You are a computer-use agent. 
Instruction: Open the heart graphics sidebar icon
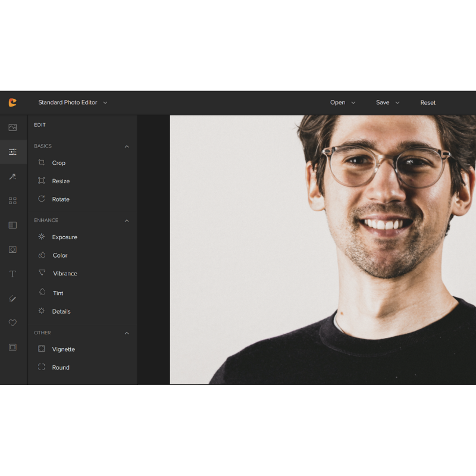point(12,322)
